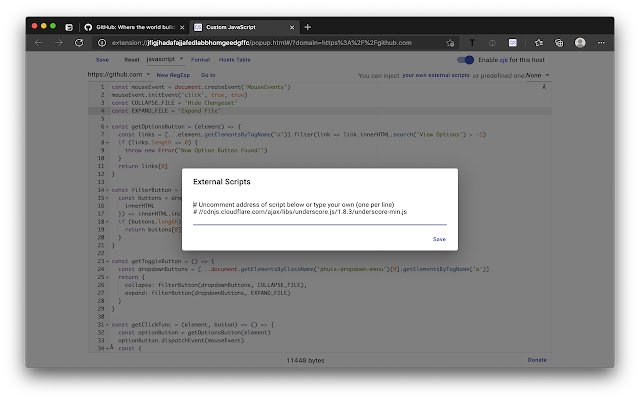The width and height of the screenshot is (640, 400).
Task: Open the user profile avatar
Action: point(580,42)
